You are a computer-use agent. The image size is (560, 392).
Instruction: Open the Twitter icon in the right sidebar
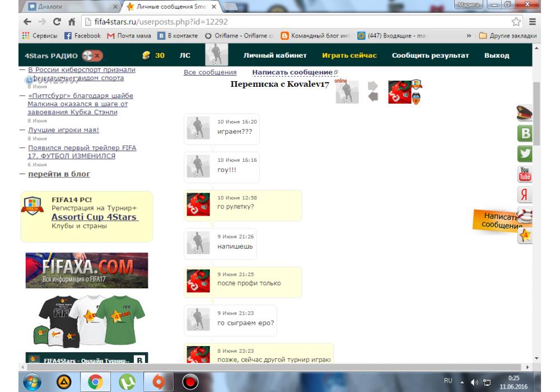525,154
